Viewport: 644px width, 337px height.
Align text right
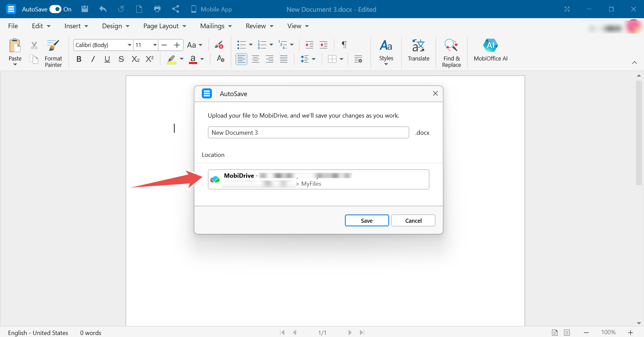pyautogui.click(x=270, y=59)
